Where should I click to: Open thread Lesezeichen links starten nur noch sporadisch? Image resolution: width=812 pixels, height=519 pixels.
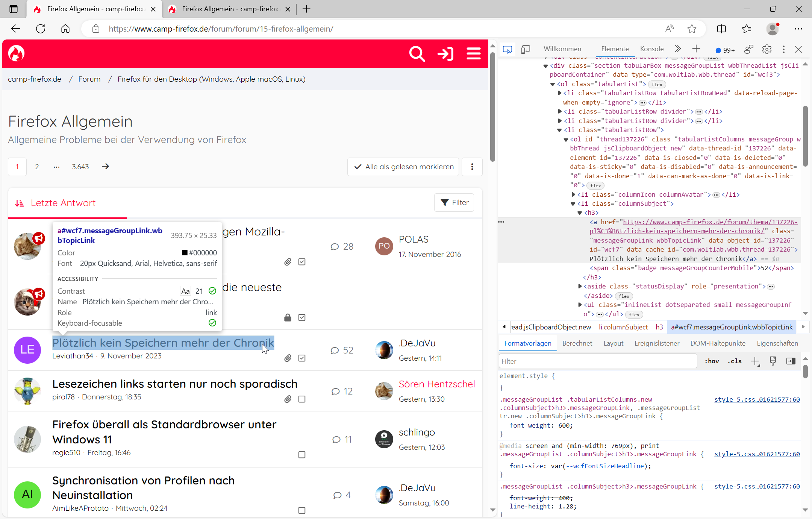point(175,384)
